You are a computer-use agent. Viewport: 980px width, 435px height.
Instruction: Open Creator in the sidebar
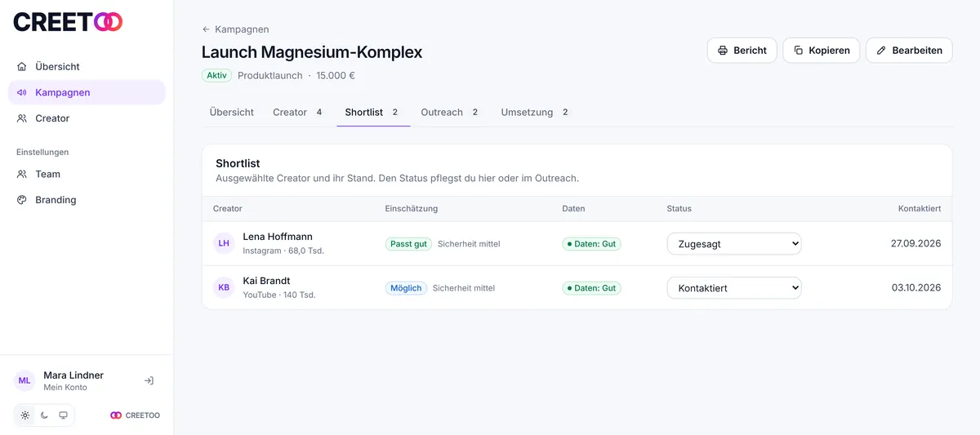[x=87, y=118]
